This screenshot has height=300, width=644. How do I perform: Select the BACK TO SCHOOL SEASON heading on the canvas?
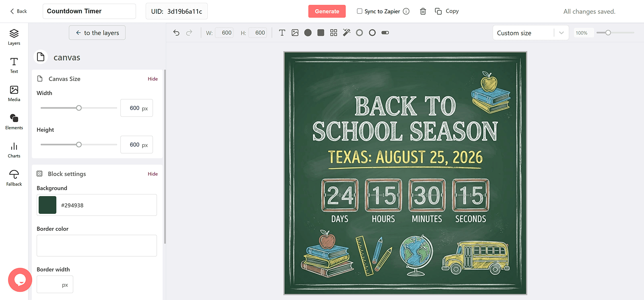tap(405, 119)
